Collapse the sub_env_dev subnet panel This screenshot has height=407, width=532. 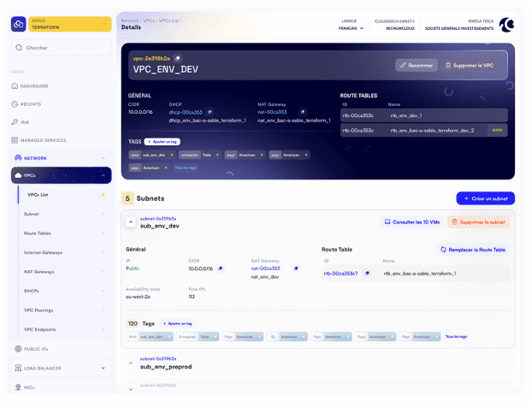click(131, 221)
